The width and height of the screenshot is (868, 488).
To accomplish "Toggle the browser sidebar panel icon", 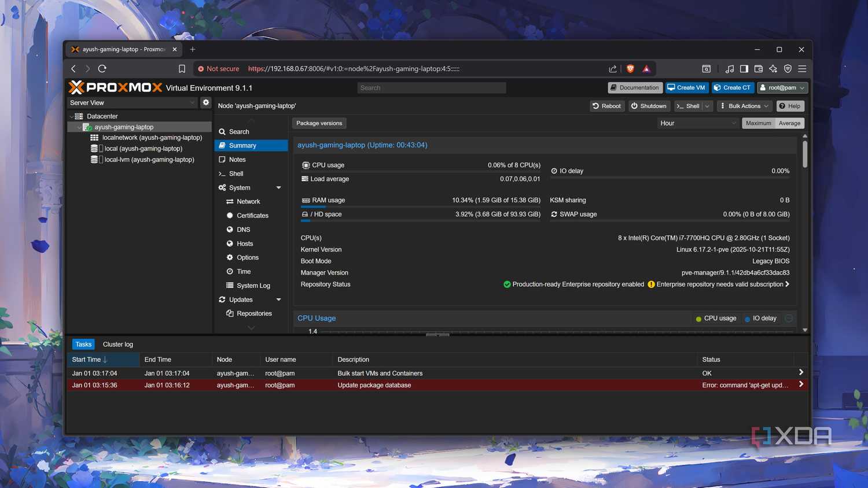I will point(744,69).
